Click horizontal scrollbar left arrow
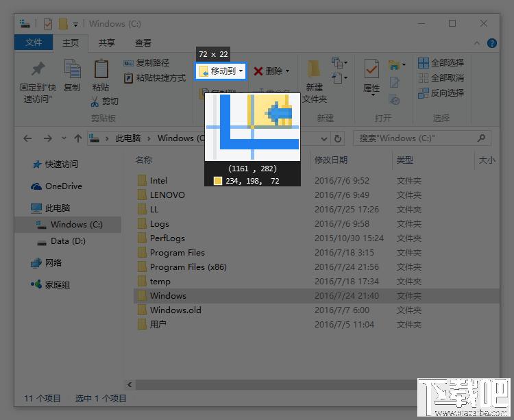 [x=130, y=384]
